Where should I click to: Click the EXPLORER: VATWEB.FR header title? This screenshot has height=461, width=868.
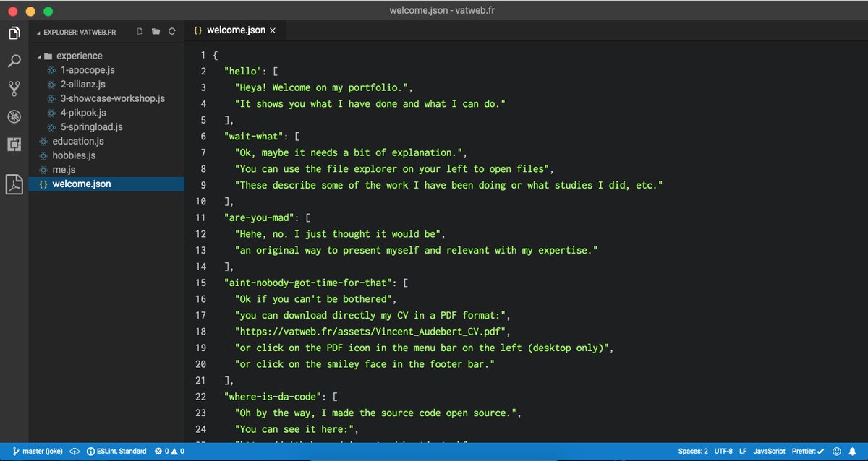80,32
